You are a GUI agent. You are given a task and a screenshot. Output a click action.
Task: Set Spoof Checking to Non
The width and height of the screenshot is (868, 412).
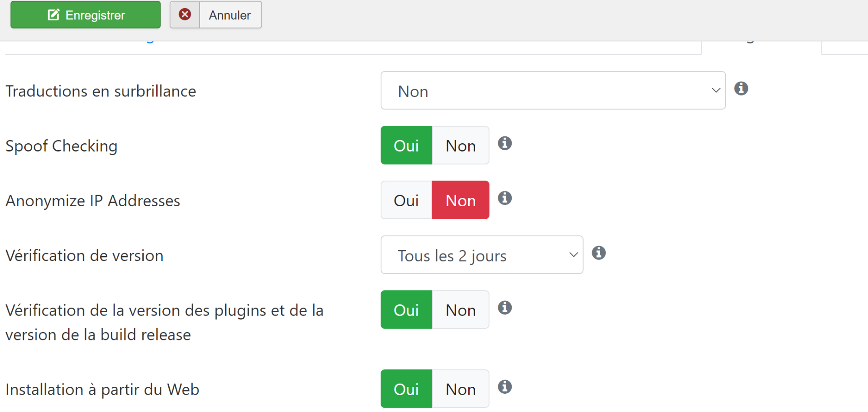click(460, 145)
